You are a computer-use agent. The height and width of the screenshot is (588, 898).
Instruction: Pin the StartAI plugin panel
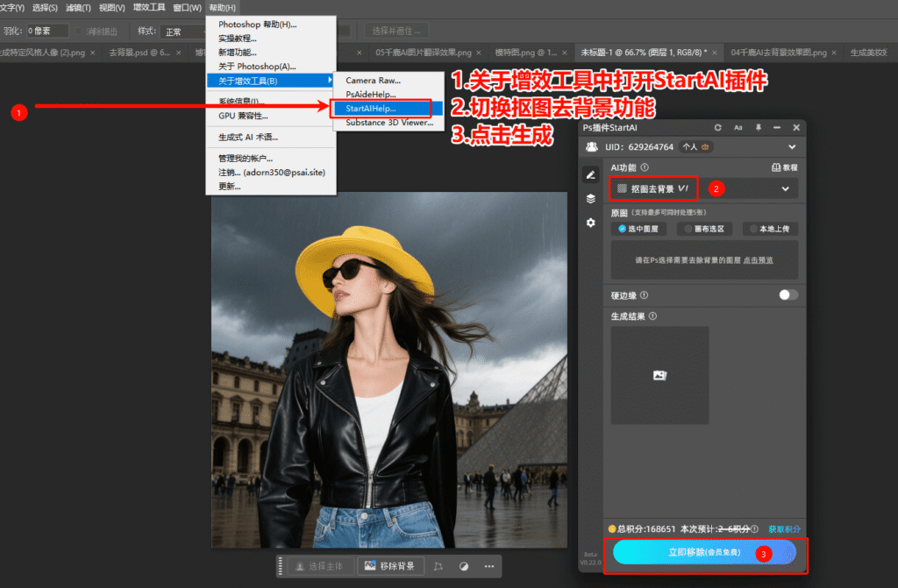pos(758,128)
